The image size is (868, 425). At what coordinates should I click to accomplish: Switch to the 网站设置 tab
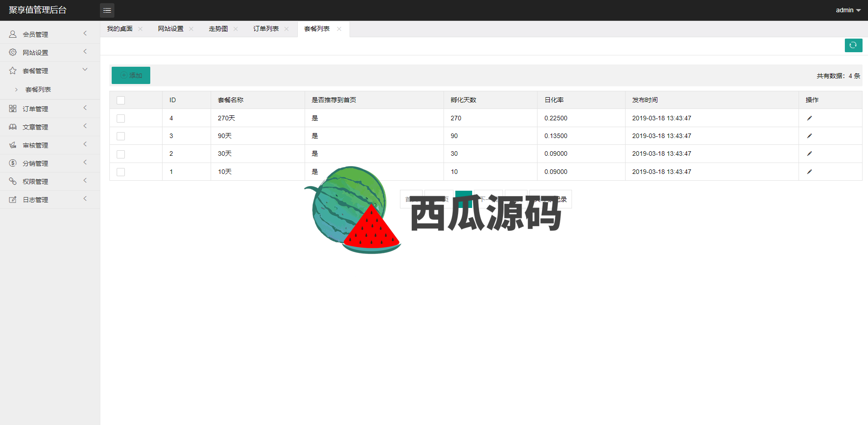pos(171,29)
